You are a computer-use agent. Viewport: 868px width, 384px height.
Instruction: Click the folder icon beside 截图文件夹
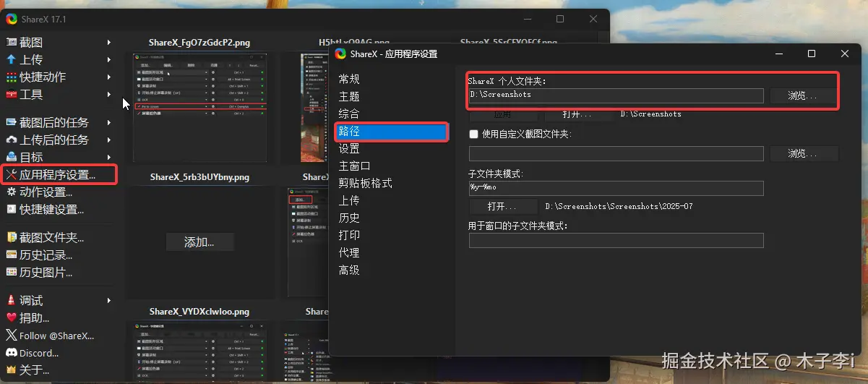(x=11, y=237)
